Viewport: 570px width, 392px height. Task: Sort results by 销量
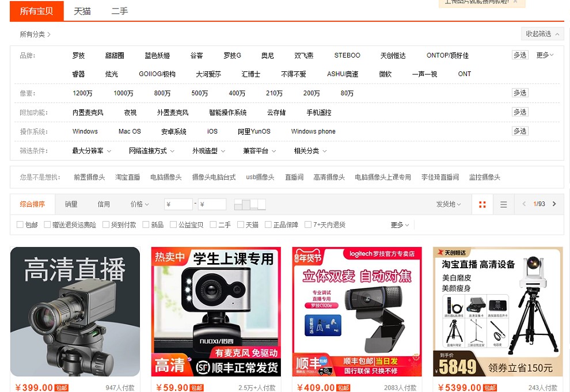pos(71,204)
